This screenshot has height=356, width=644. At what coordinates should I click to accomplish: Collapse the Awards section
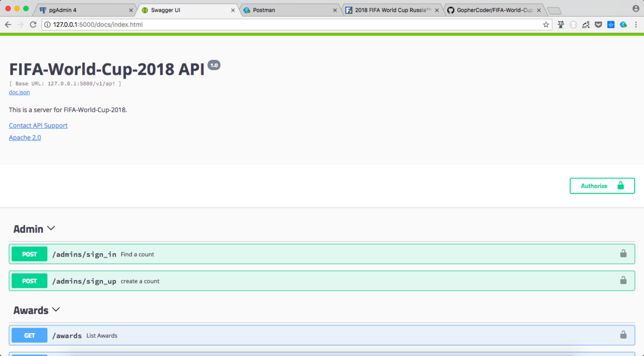pos(56,309)
